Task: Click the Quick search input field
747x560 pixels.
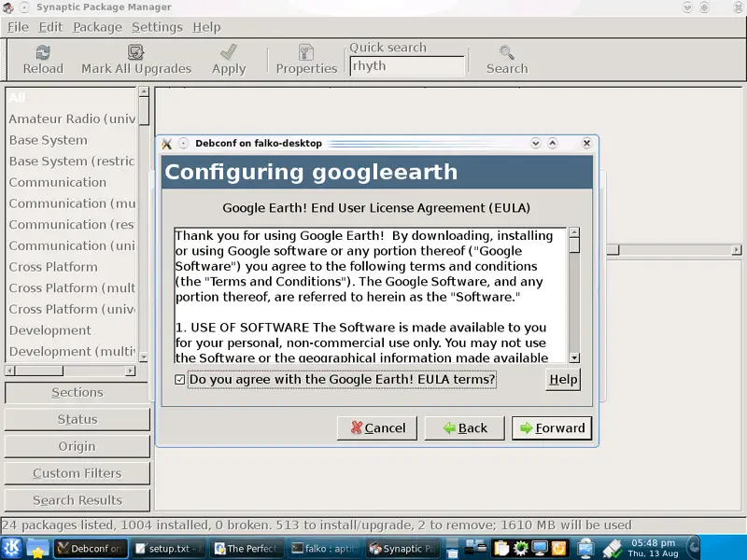Action: tap(407, 66)
